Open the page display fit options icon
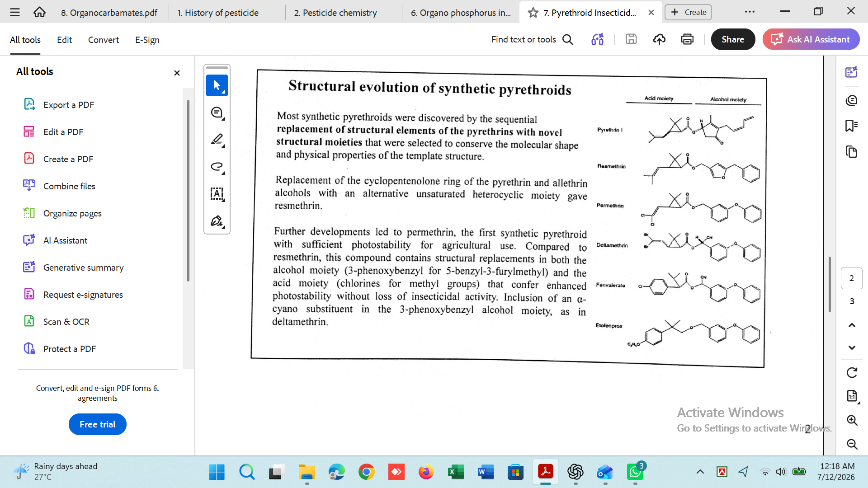Image resolution: width=868 pixels, height=488 pixels. pyautogui.click(x=852, y=396)
